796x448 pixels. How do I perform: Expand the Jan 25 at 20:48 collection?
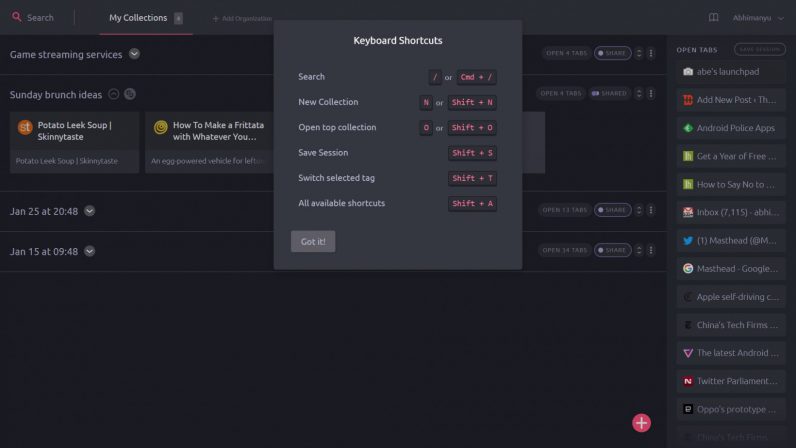[89, 211]
